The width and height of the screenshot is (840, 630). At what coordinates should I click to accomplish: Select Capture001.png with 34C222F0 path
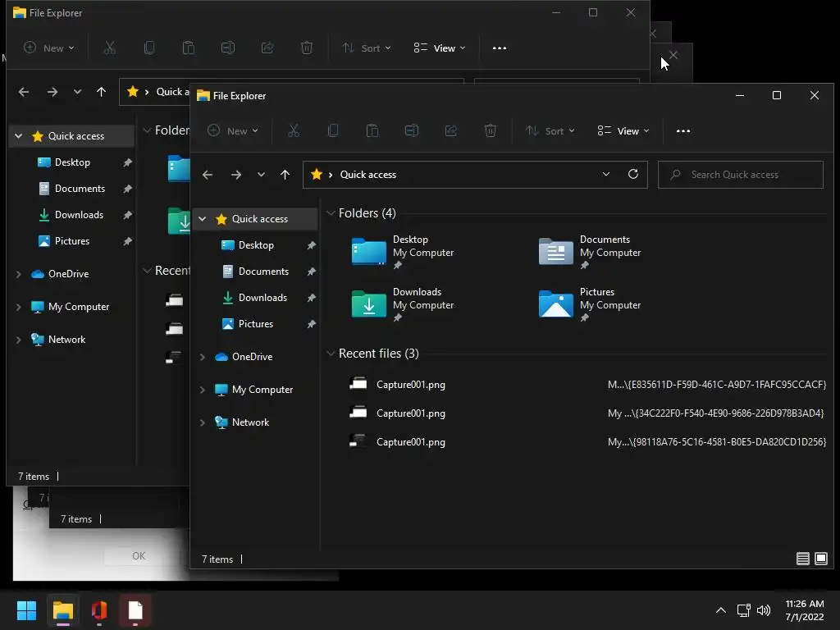(x=587, y=413)
